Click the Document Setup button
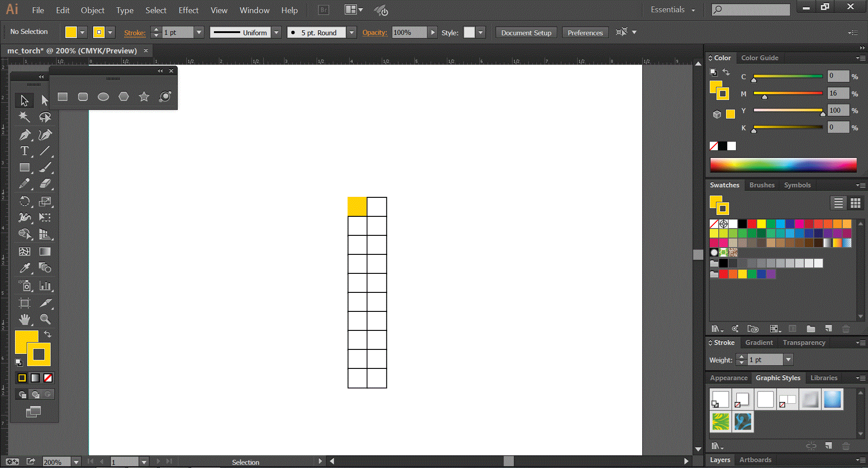Image resolution: width=868 pixels, height=468 pixels. click(526, 33)
